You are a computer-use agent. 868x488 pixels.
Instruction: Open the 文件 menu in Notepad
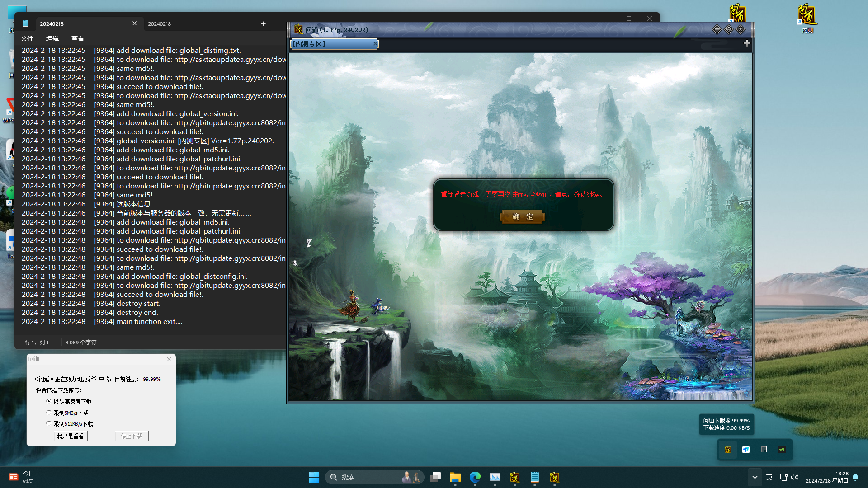point(27,38)
